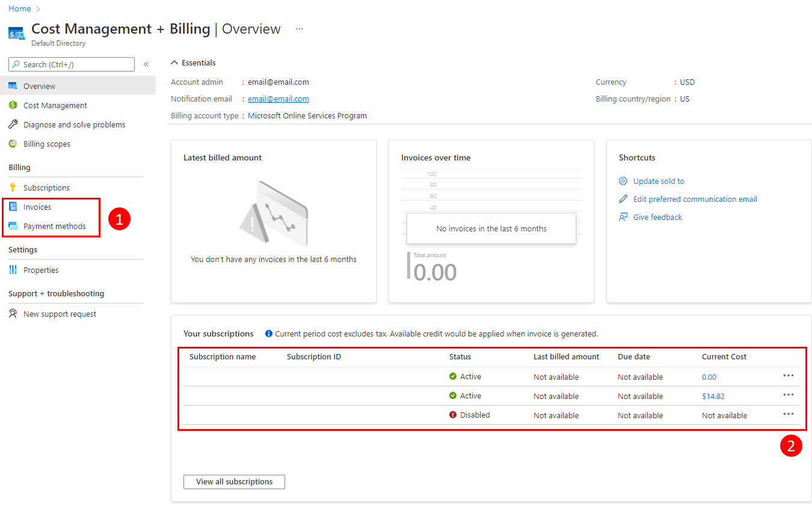This screenshot has width=812, height=515.
Task: Click the Cost Management + Billing header icon
Action: tap(16, 34)
